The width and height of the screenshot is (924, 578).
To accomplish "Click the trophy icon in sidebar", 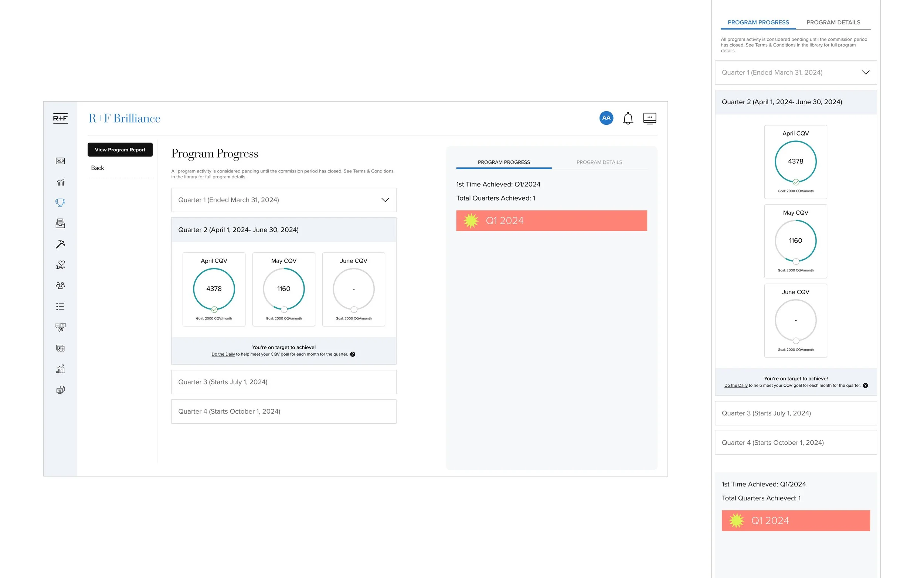I will point(60,202).
